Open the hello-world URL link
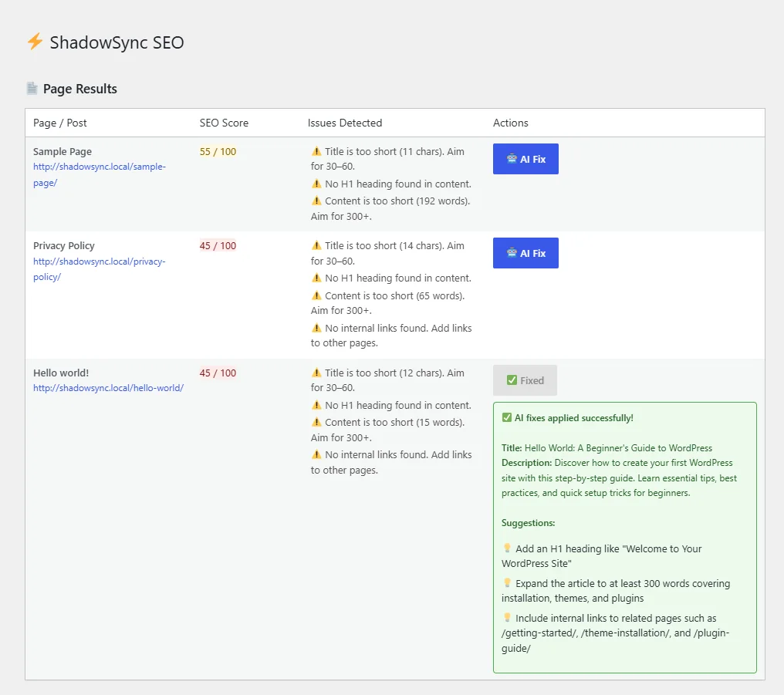The width and height of the screenshot is (784, 695). (109, 388)
